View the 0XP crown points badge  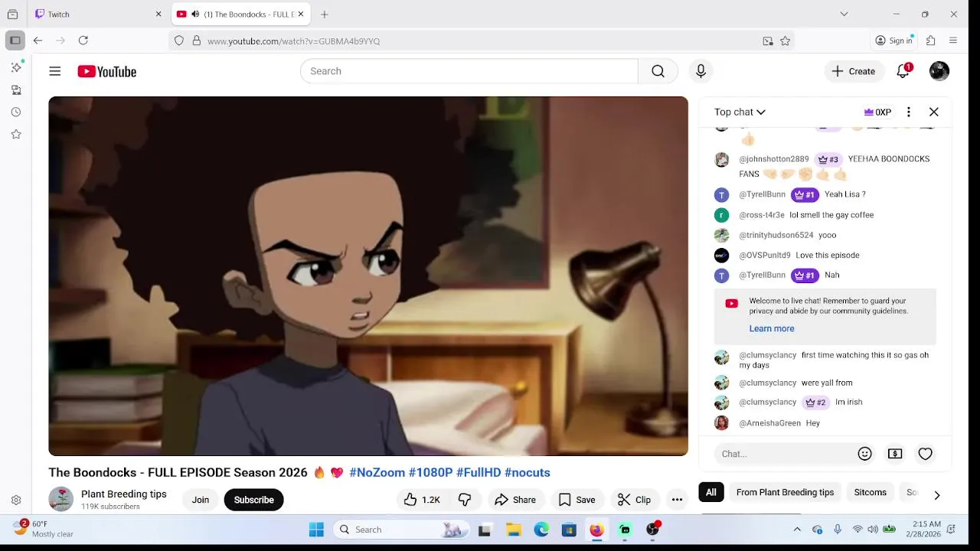click(x=877, y=112)
